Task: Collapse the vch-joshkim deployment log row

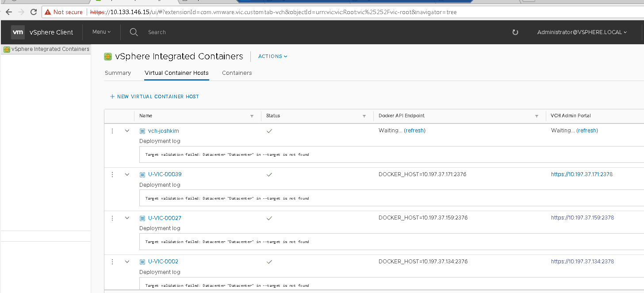Action: (x=127, y=131)
